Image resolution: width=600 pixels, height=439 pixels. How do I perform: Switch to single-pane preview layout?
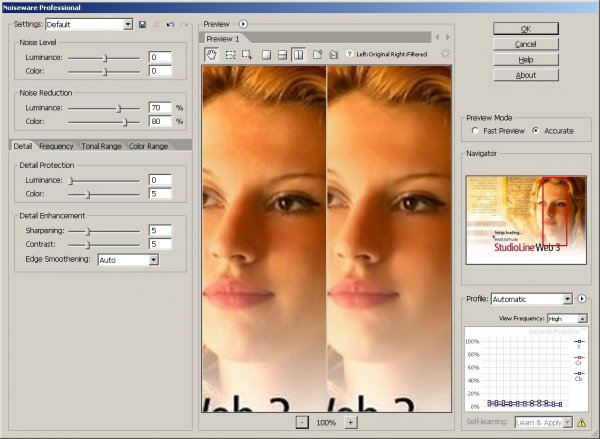coord(266,54)
